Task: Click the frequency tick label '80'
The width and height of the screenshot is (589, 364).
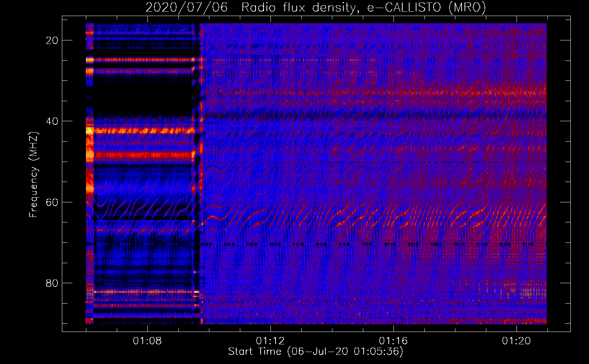Action: pos(52,283)
